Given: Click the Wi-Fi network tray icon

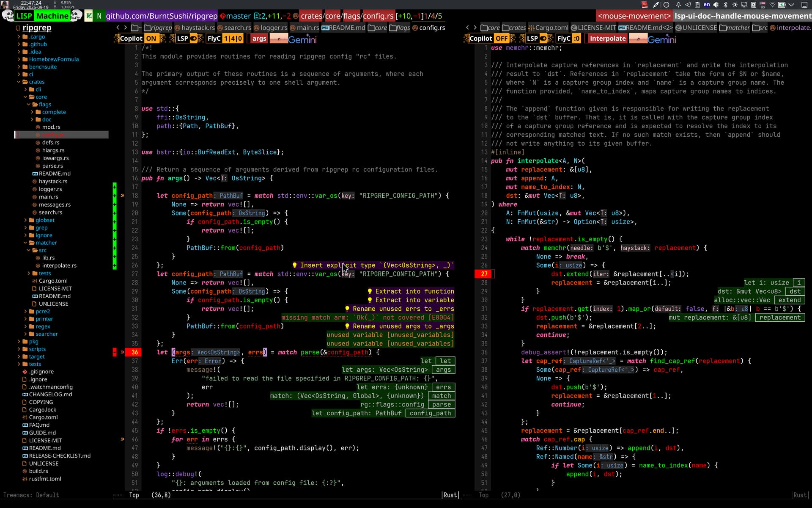Looking at the screenshot, I should tap(772, 5).
